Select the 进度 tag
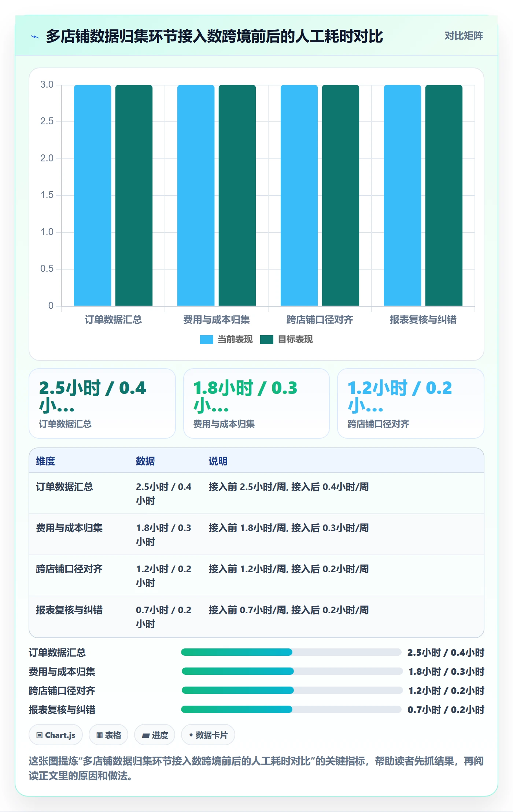This screenshot has width=513, height=812. click(155, 735)
